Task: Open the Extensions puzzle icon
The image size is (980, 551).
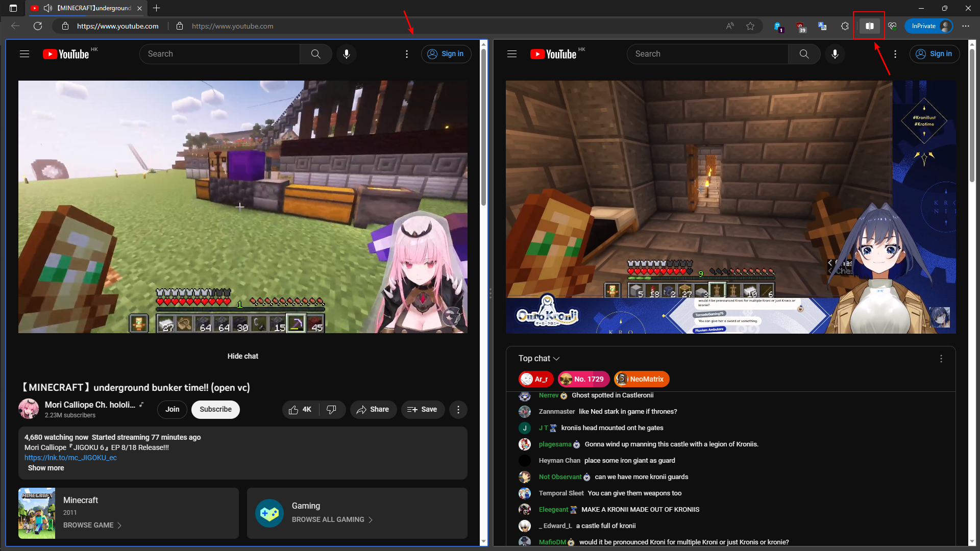Action: click(845, 26)
